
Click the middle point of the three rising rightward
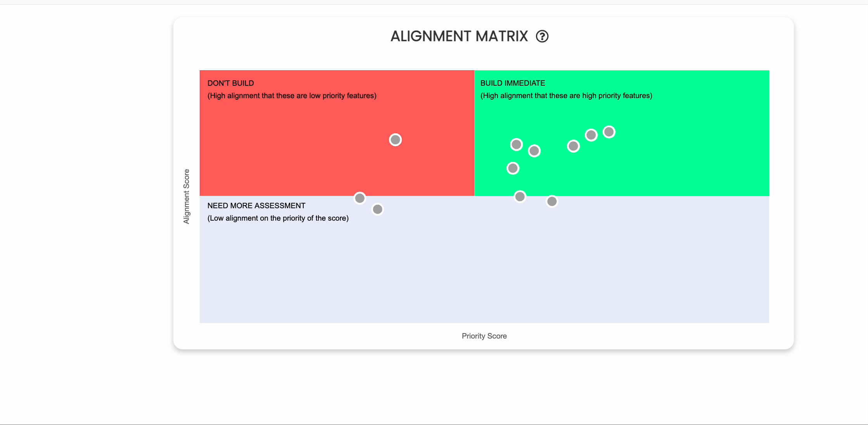tap(591, 135)
